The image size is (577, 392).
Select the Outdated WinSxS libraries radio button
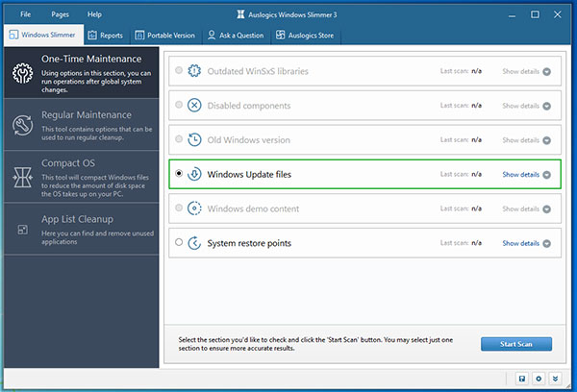pyautogui.click(x=179, y=70)
